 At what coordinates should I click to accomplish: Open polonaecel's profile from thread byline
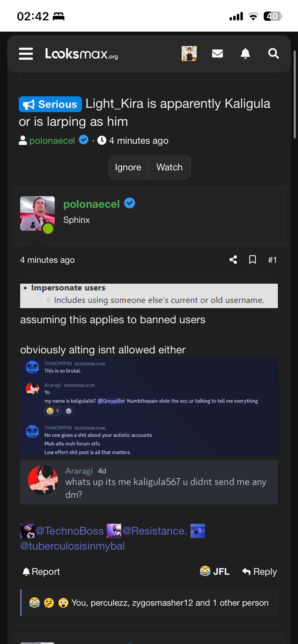[x=52, y=140]
